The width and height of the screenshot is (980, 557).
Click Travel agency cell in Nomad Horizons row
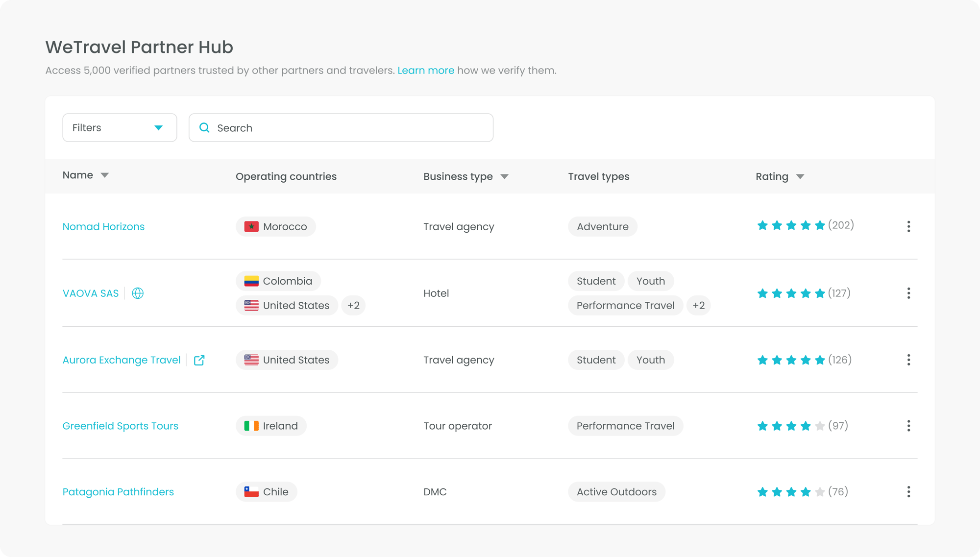pos(459,227)
